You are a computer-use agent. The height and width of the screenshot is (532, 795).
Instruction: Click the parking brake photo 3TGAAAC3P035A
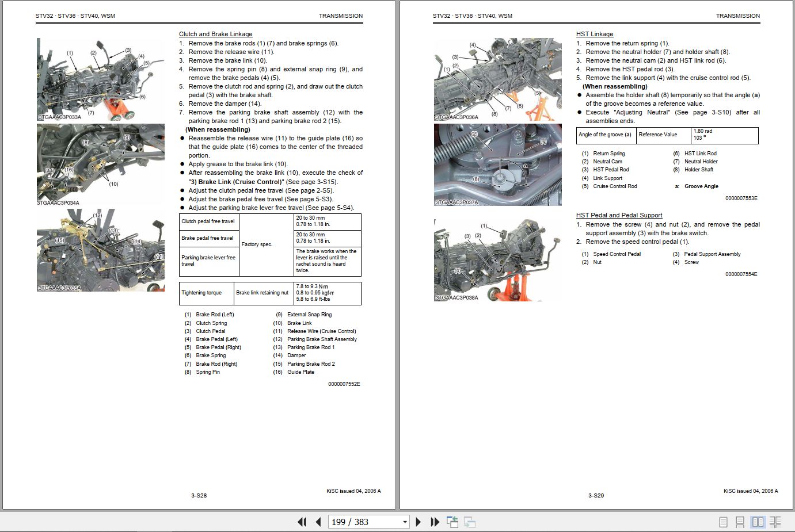100,250
